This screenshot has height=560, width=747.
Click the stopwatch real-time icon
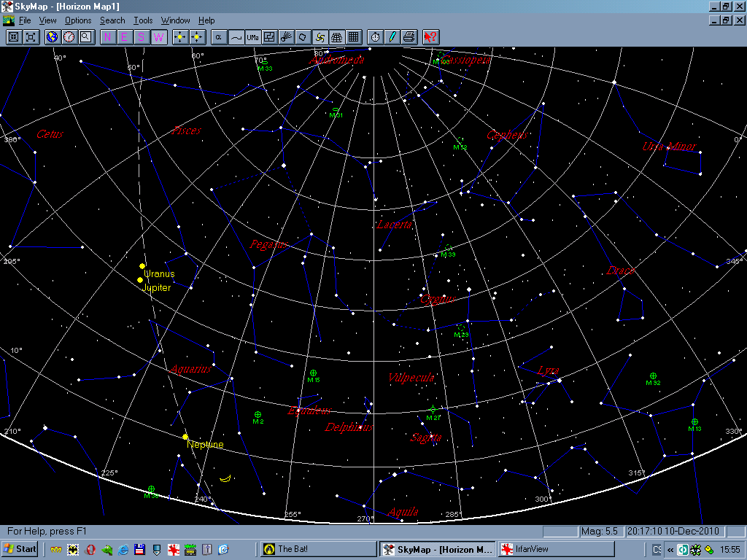pyautogui.click(x=376, y=37)
